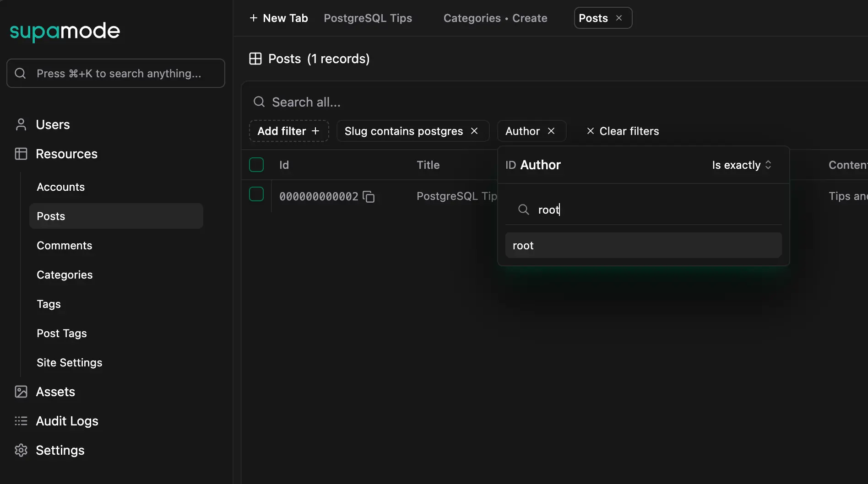
Task: Click the Resources grid icon in sidebar
Action: click(x=21, y=154)
